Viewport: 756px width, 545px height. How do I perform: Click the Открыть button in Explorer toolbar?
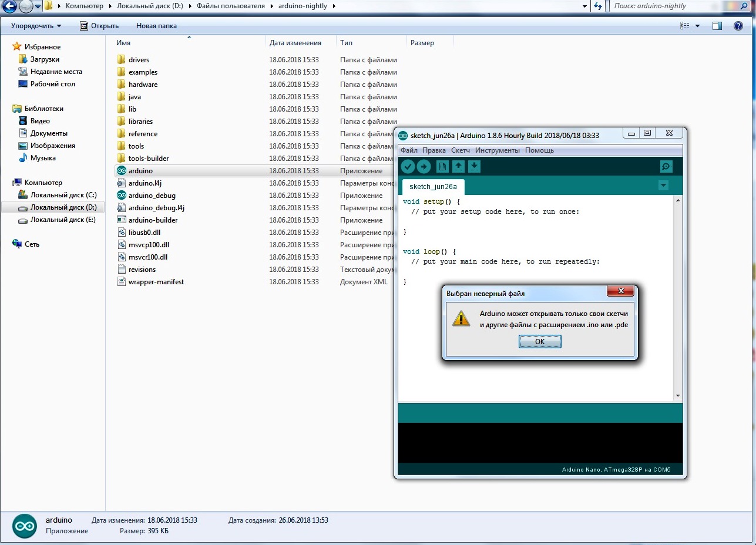pyautogui.click(x=99, y=26)
